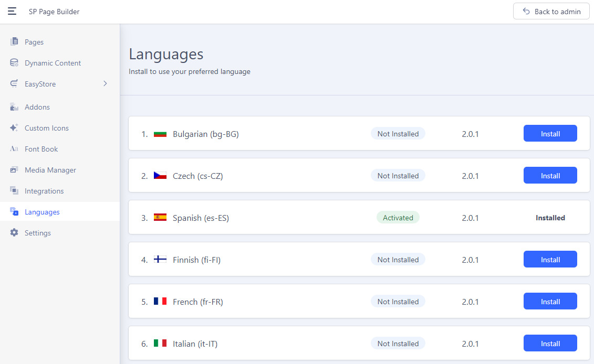
Task: Click the Dynamic Content database icon
Action: coord(14,63)
